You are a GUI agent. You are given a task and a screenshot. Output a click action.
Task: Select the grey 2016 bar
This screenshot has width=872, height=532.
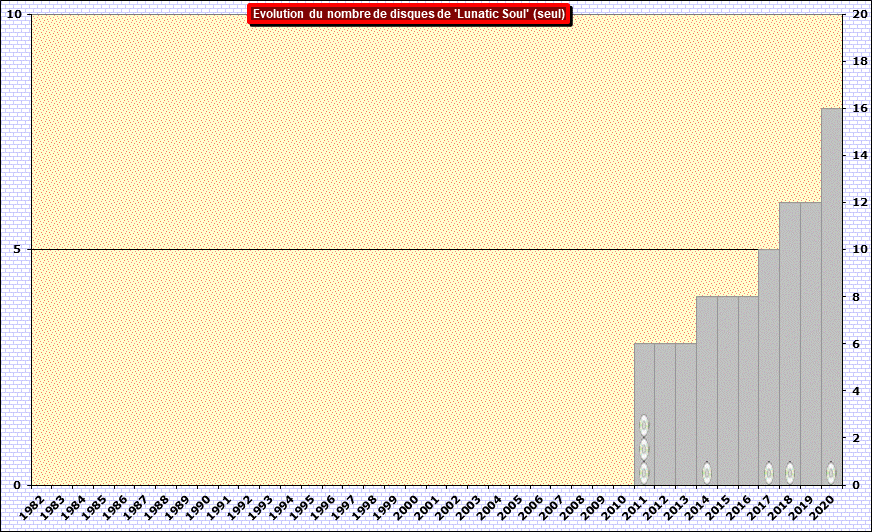tap(748, 390)
